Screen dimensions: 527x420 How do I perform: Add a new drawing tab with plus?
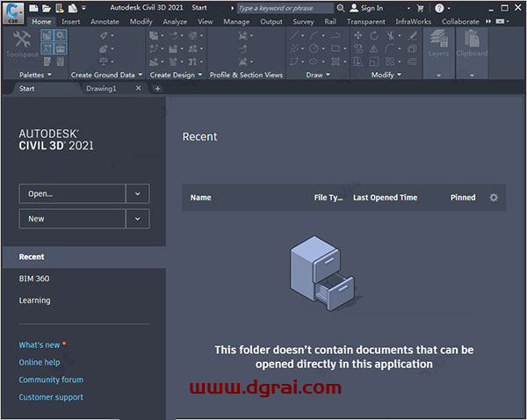[x=157, y=89]
